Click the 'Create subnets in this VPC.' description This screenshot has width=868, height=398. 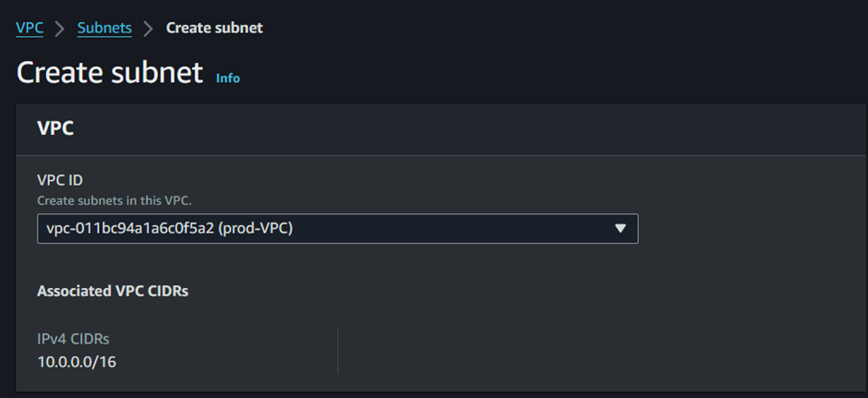pos(114,200)
